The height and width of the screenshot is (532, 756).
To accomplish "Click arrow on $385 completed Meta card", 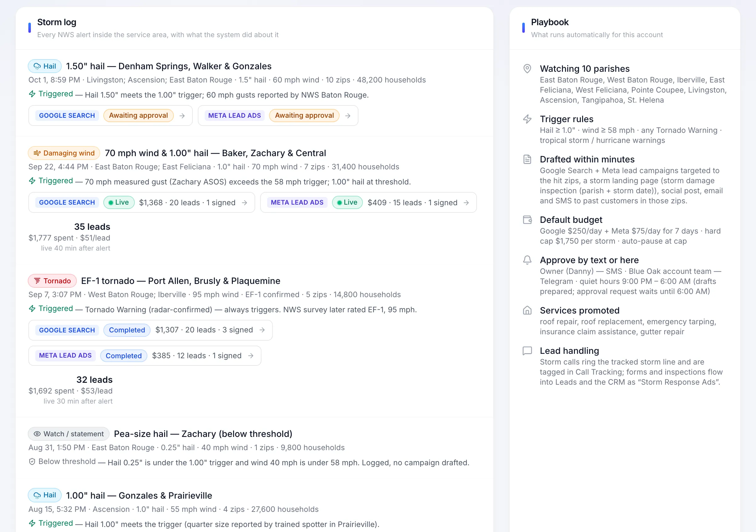I will 250,356.
